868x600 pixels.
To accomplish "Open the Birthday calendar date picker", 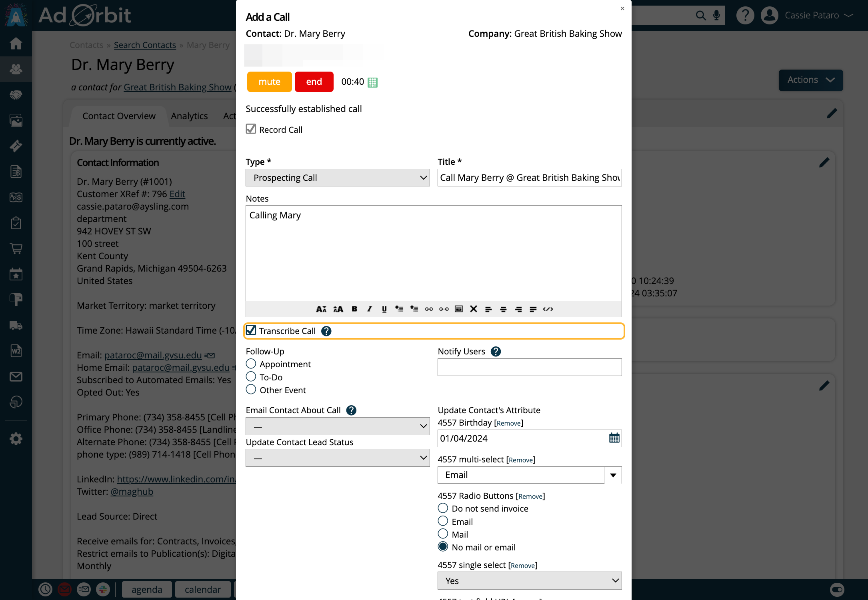I will (614, 438).
